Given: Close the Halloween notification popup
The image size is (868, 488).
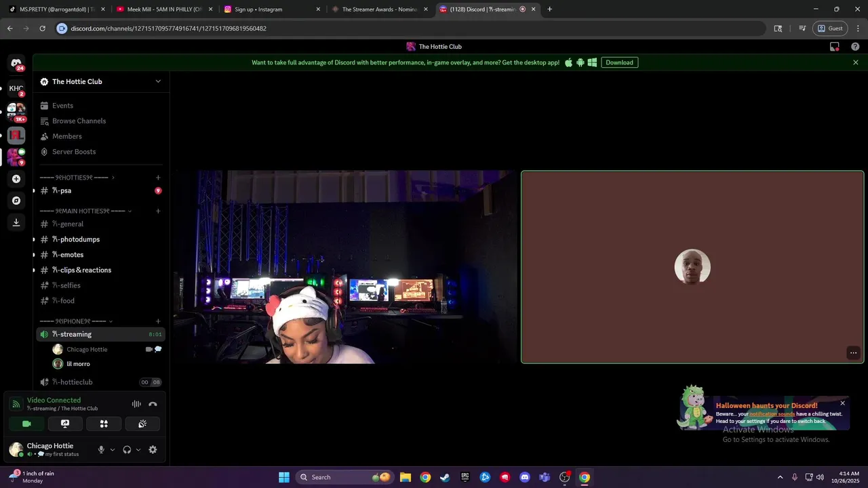Looking at the screenshot, I should click(x=842, y=403).
